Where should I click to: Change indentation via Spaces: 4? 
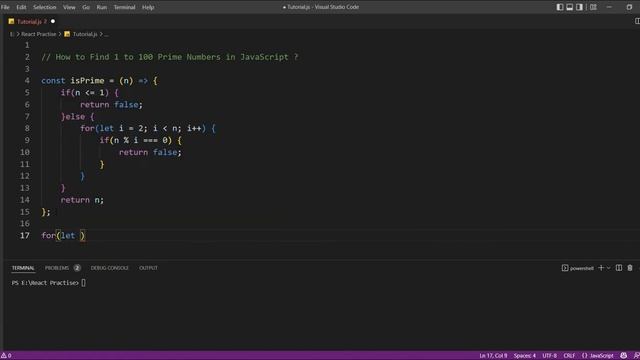pos(524,356)
